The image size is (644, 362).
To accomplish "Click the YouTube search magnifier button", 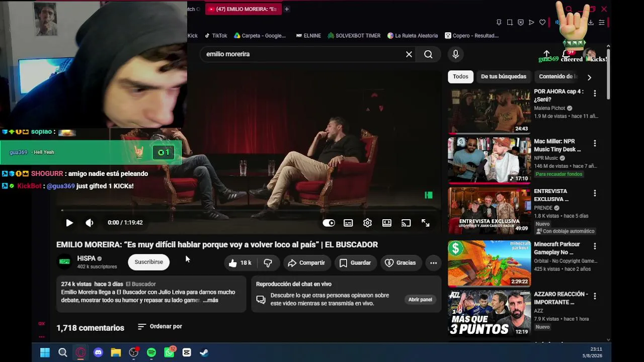I will 428,54.
